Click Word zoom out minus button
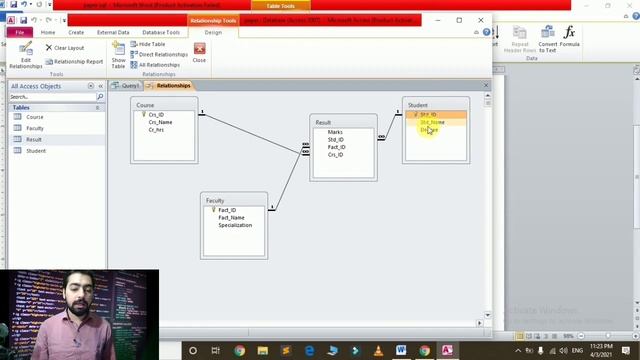This screenshot has height=360, width=640. 581,336
